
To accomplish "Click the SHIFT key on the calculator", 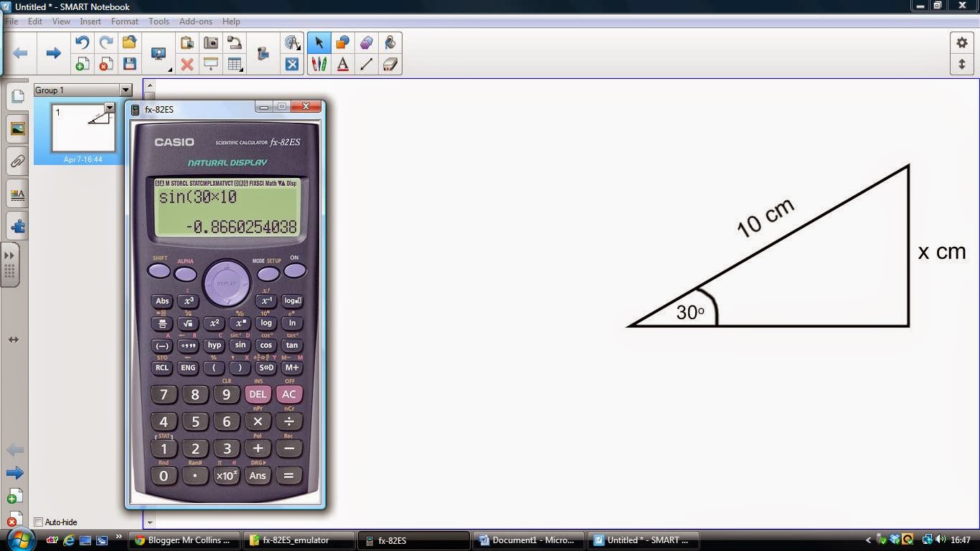I will coord(159,270).
